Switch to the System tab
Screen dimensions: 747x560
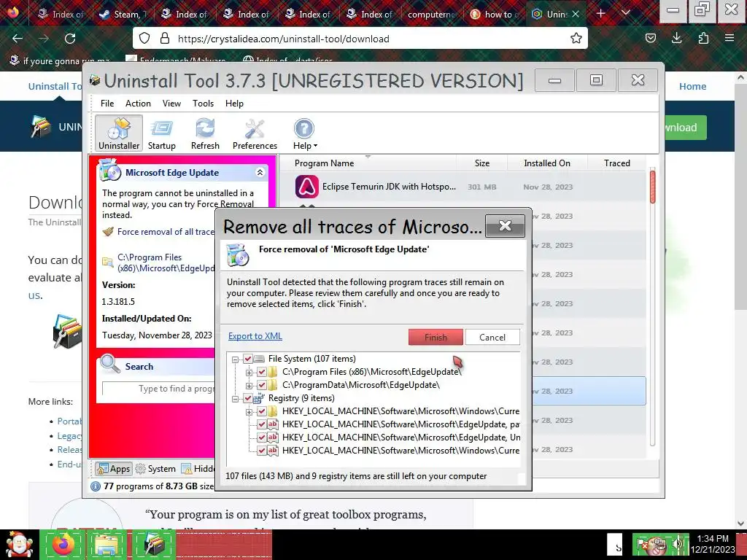155,469
